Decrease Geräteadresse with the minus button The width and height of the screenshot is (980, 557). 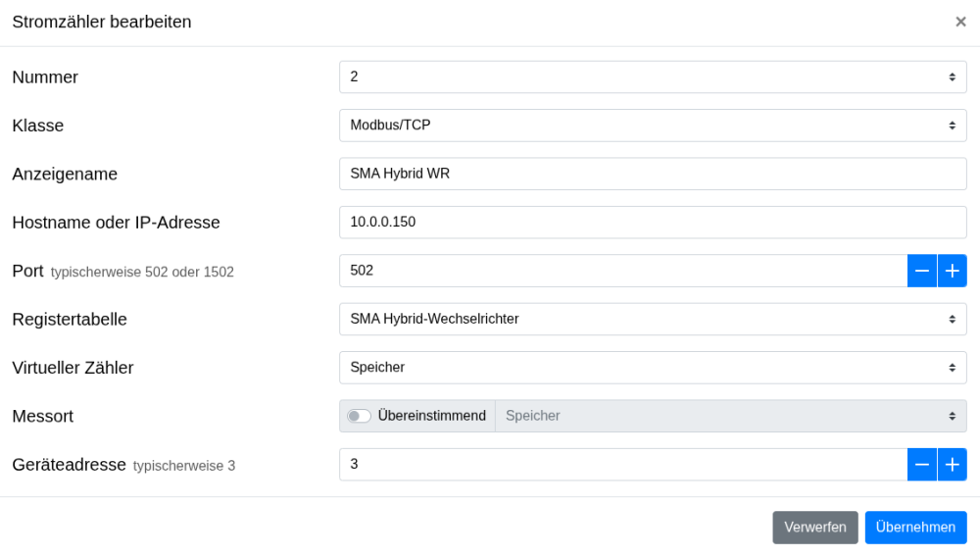point(922,465)
